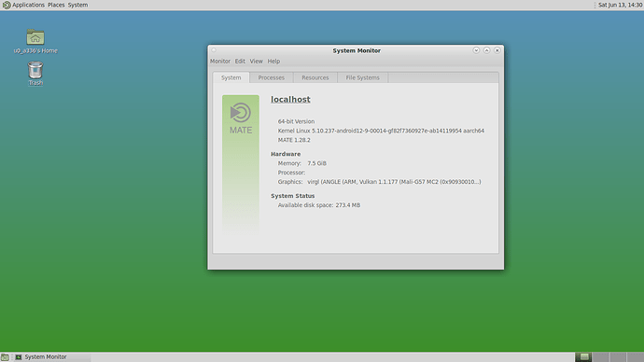The height and width of the screenshot is (362, 644).
Task: Click the localhost hostname heading
Action: [290, 99]
